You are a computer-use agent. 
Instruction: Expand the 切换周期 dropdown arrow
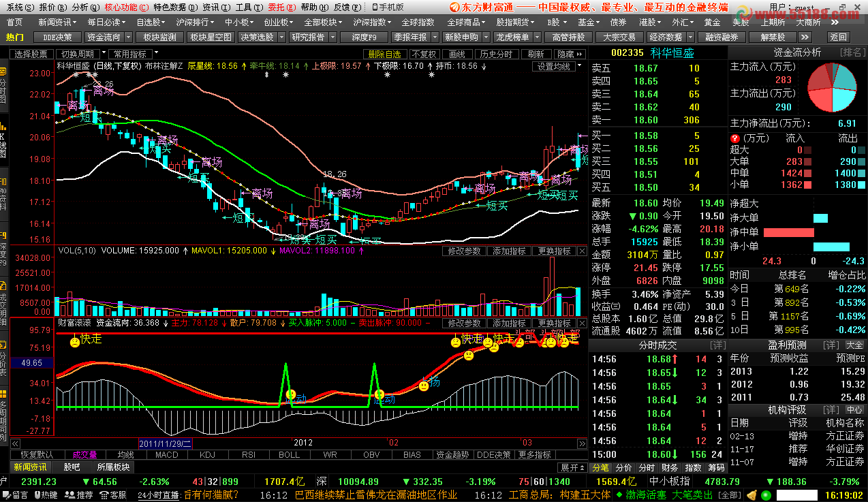(x=103, y=53)
